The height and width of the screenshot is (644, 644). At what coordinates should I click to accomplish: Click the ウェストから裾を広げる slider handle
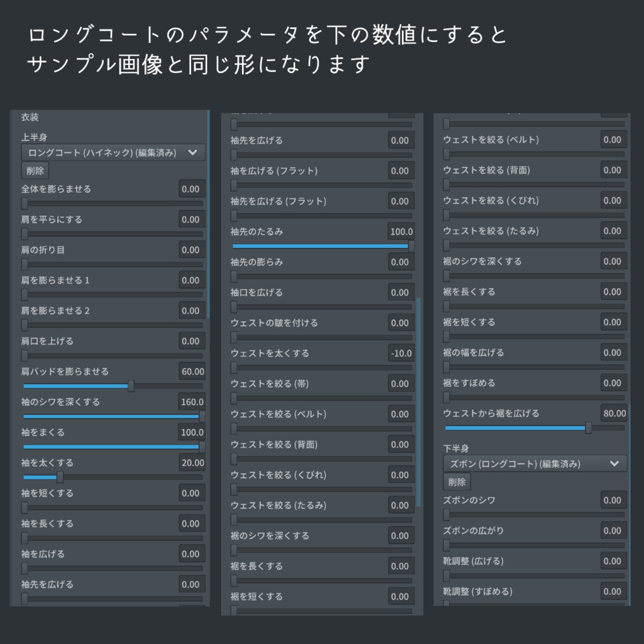click(588, 428)
